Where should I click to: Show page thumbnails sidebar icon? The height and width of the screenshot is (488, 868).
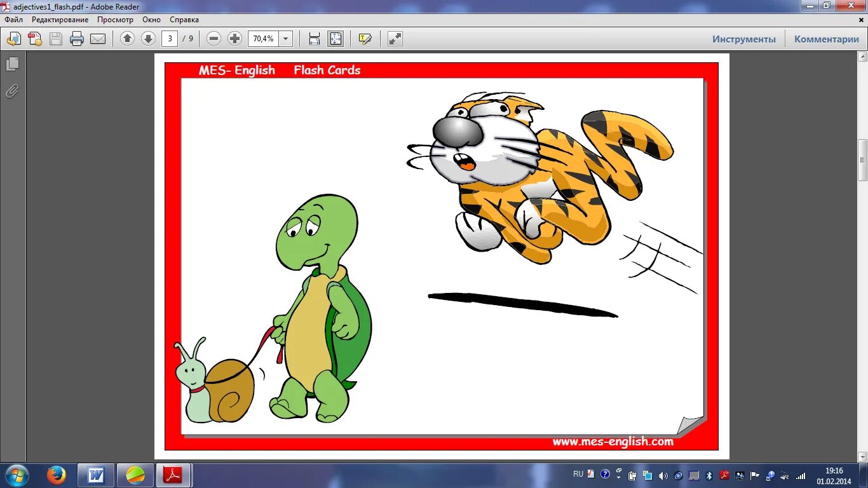click(x=12, y=64)
